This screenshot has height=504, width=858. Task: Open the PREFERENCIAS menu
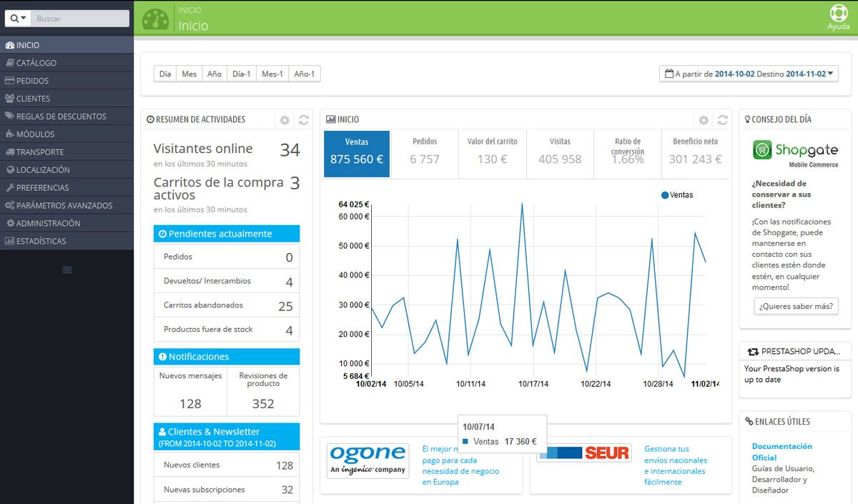click(x=66, y=188)
